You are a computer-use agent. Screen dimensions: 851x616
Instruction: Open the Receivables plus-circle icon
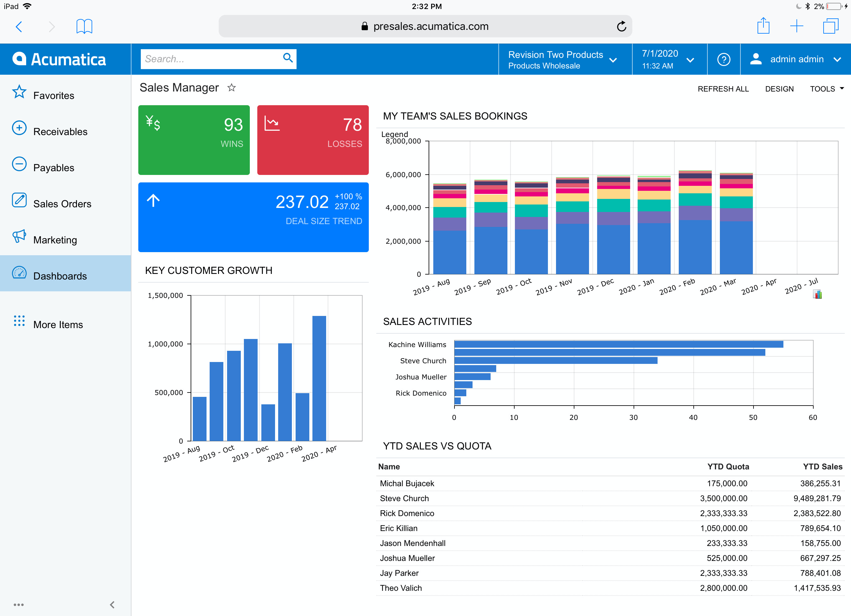tap(19, 128)
